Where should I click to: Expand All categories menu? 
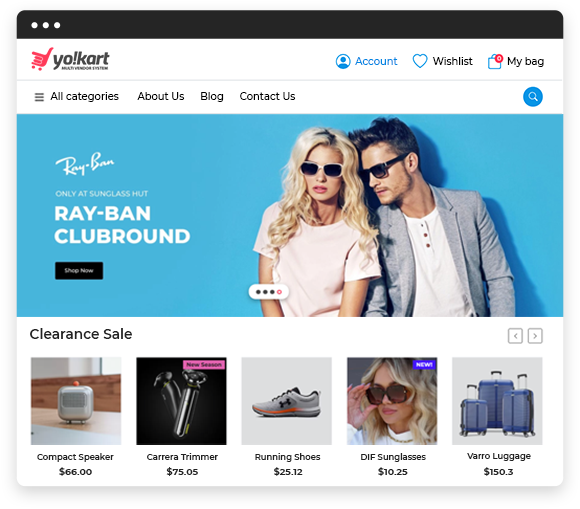[x=84, y=97]
